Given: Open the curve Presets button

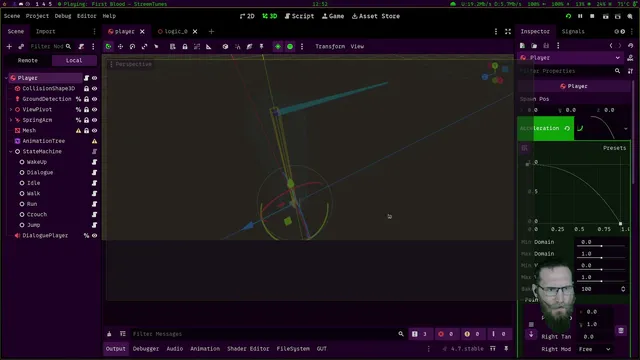Looking at the screenshot, I should pos(614,148).
